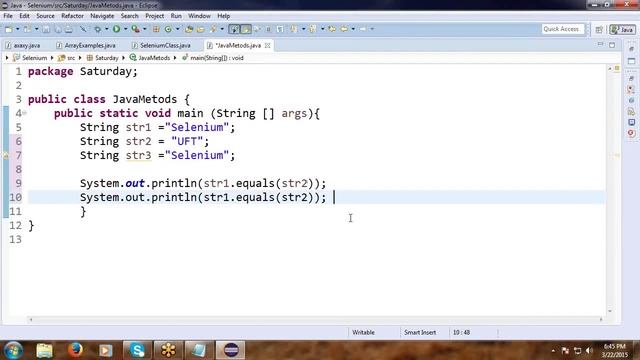This screenshot has height=360, width=640.
Task: Click Saturday package in breadcrumb
Action: 102,58
